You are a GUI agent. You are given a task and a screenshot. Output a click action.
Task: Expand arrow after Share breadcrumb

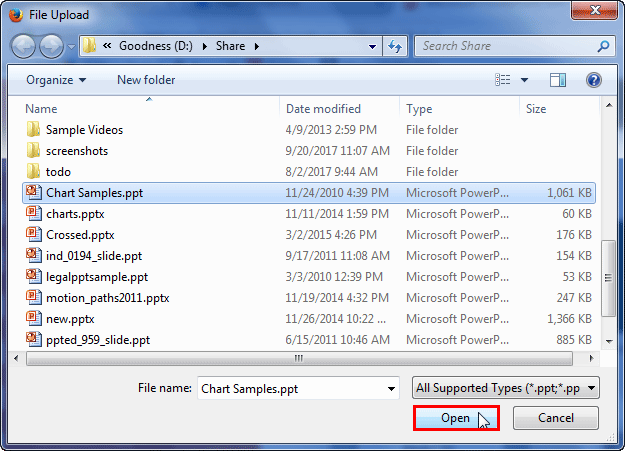click(x=257, y=46)
